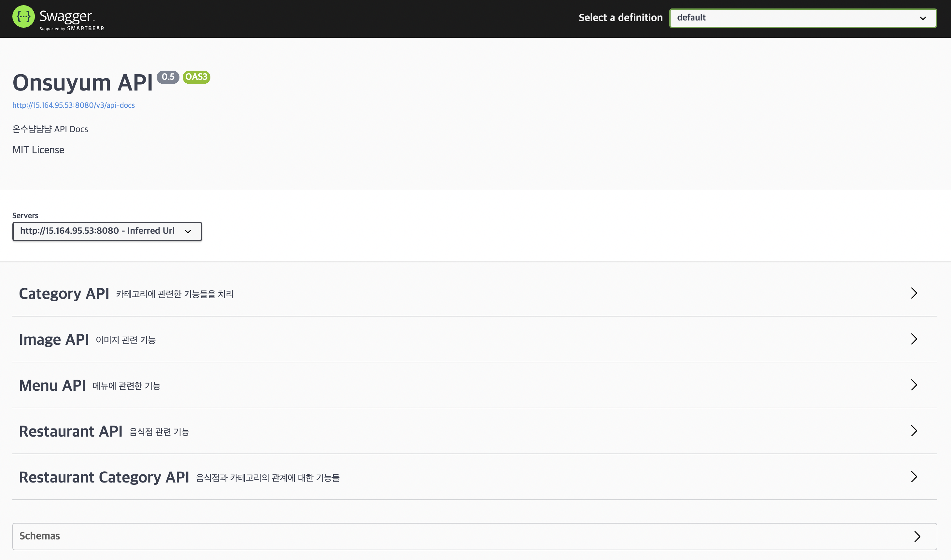Click the OAS3 version badge
951x560 pixels.
[x=196, y=77]
